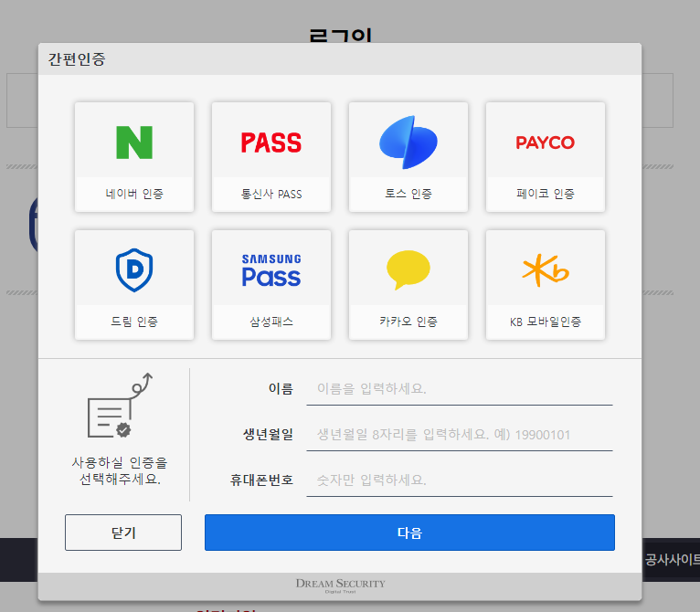Click the 공사사이트 link in background page
The width and height of the screenshot is (700, 612).
pos(672,559)
